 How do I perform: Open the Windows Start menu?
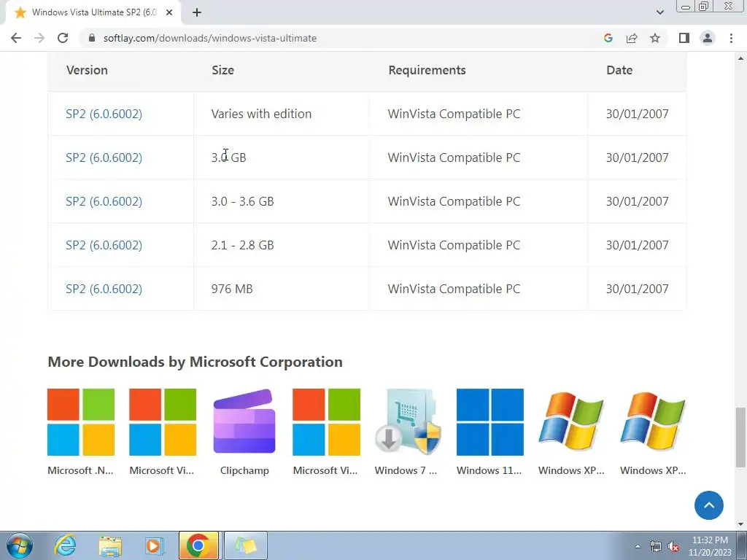click(x=20, y=545)
